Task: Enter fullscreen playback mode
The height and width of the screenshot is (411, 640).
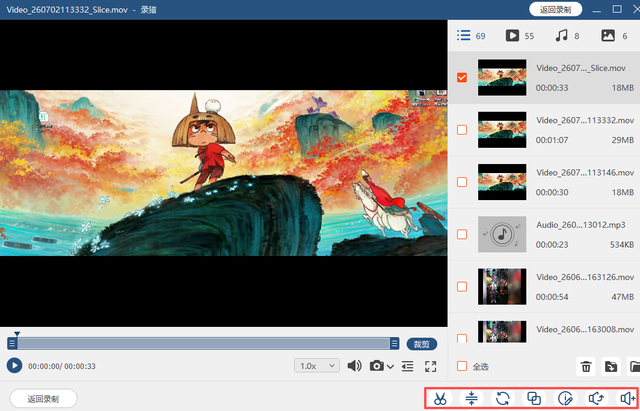Action: coord(431,366)
